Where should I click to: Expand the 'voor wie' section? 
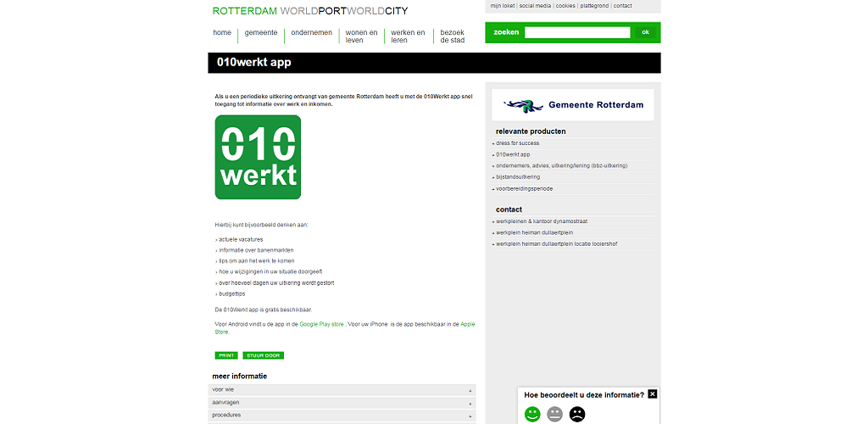click(x=342, y=390)
